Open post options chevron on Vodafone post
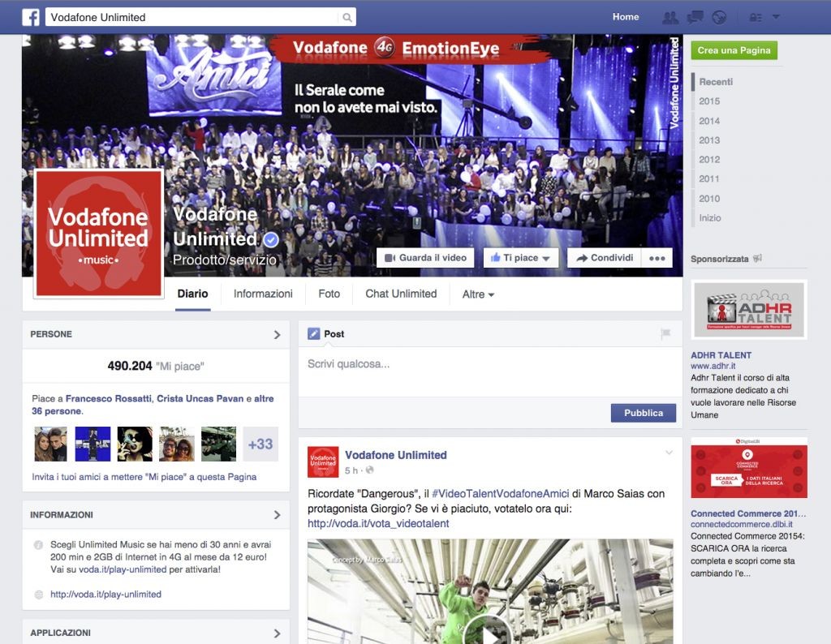Viewport: 831px width, 644px height. pos(669,453)
